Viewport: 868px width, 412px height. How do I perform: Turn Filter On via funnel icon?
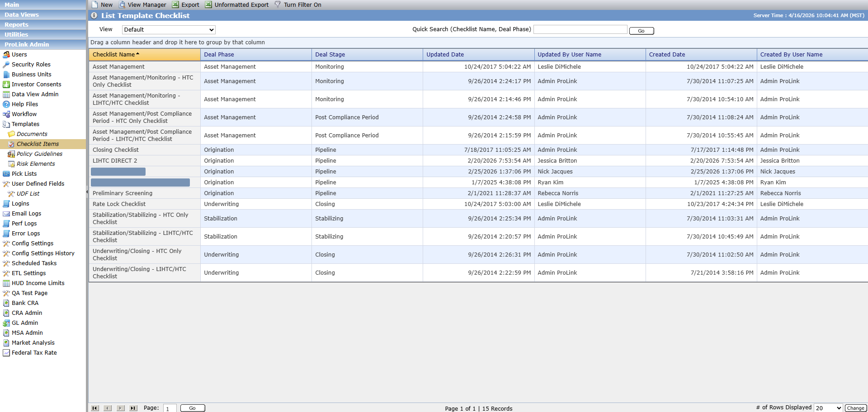coord(278,5)
